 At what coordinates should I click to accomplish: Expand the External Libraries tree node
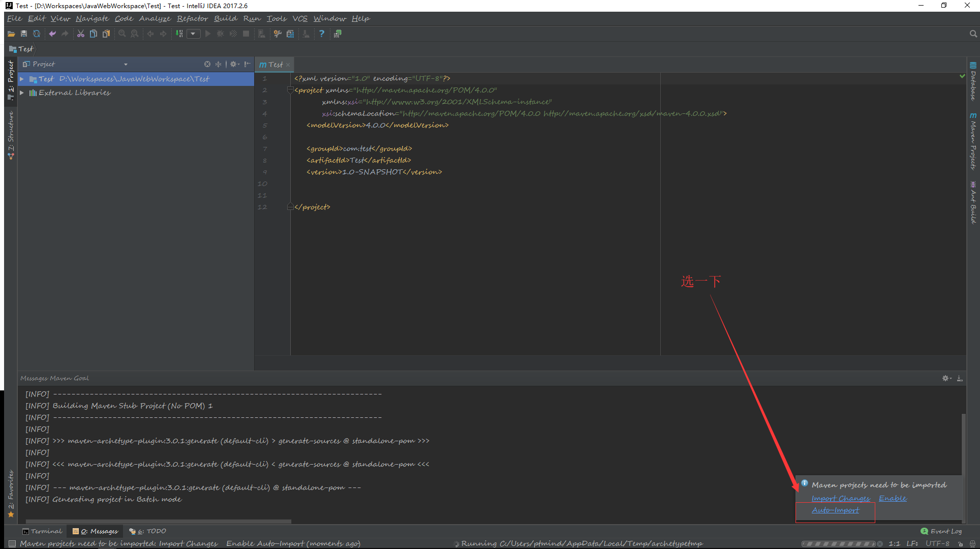point(22,93)
